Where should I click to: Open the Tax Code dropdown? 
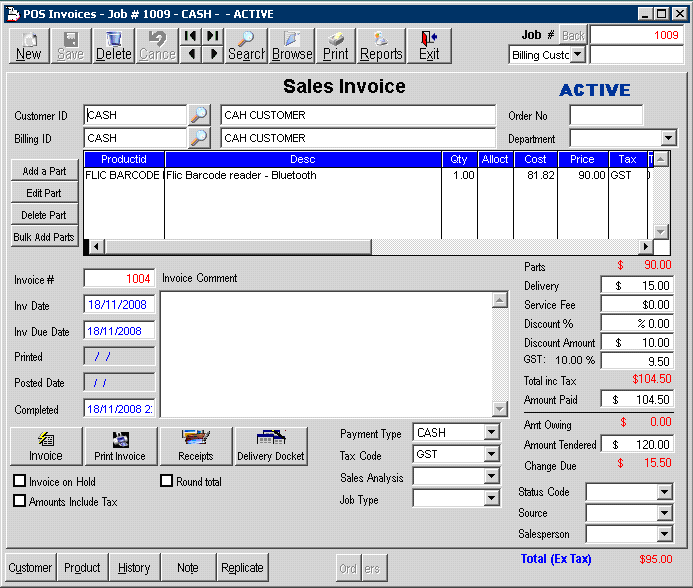(491, 455)
